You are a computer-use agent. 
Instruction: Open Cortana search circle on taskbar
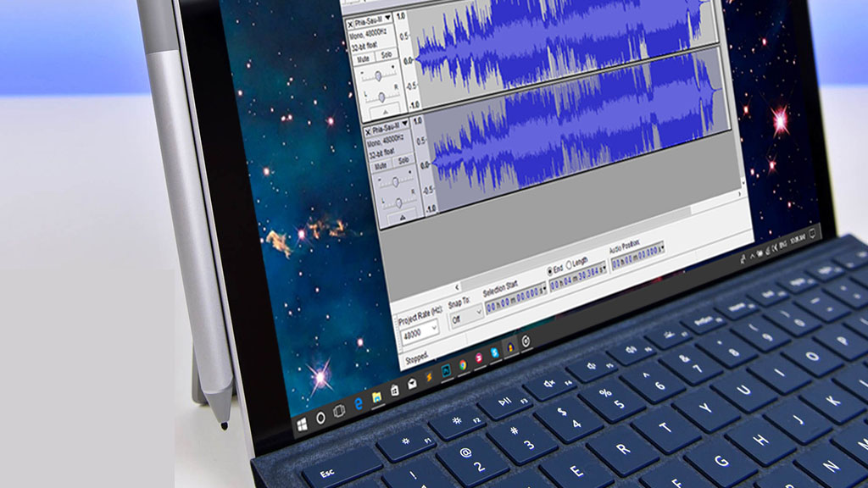tap(320, 418)
